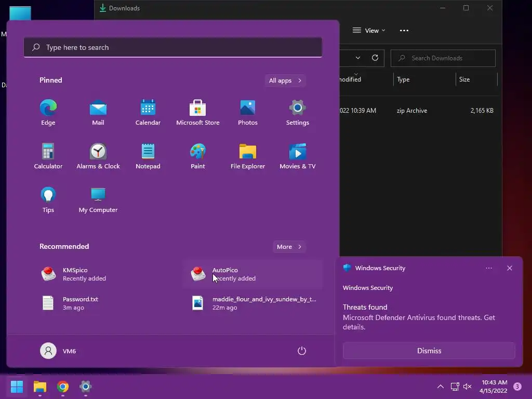This screenshot has height=399, width=532.
Task: Launch Alarms & Clock
Action: [98, 156]
